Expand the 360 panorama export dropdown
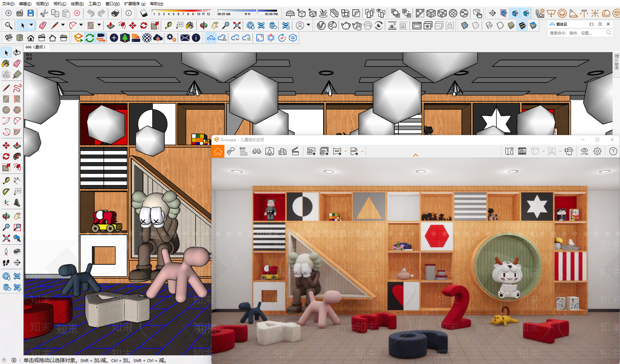This screenshot has width=620, height=364. click(x=345, y=151)
